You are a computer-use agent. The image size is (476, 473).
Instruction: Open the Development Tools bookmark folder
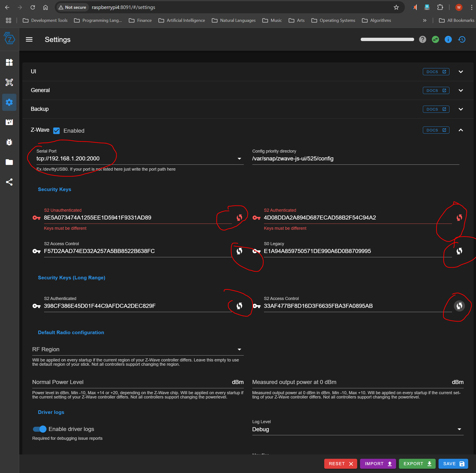point(45,20)
